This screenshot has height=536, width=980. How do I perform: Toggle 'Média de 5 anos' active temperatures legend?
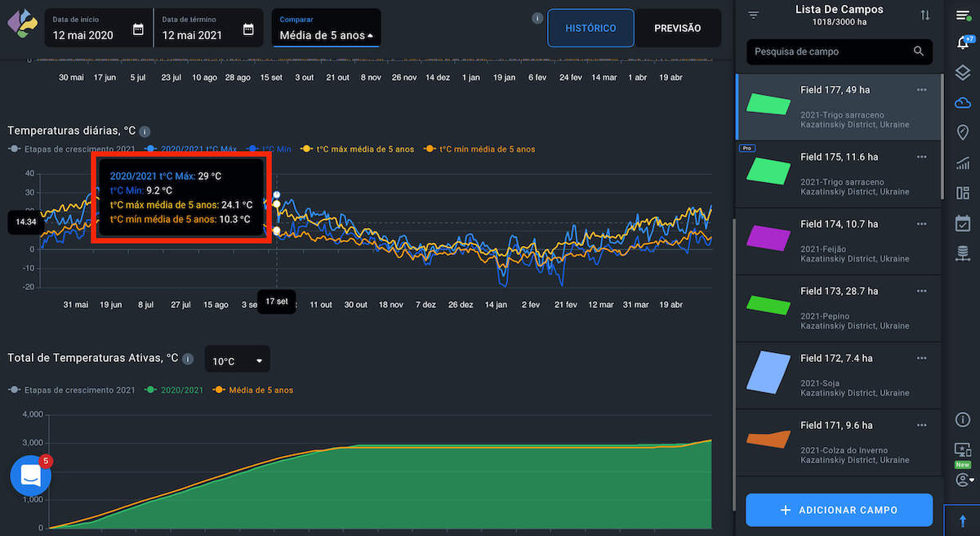pos(253,391)
